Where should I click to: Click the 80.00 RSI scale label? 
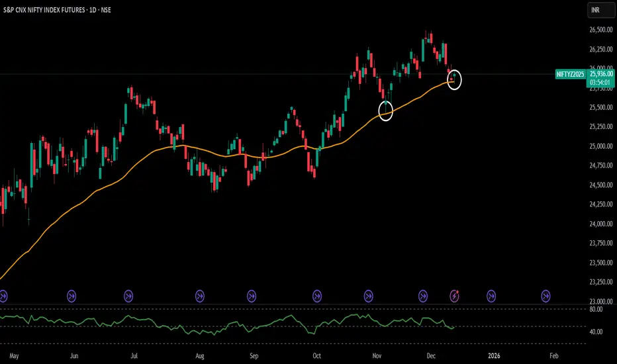(596, 309)
